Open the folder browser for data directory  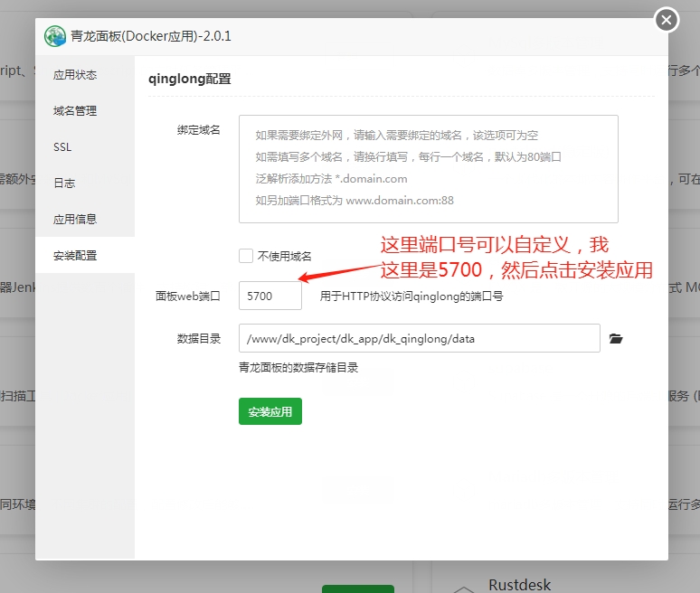click(616, 338)
